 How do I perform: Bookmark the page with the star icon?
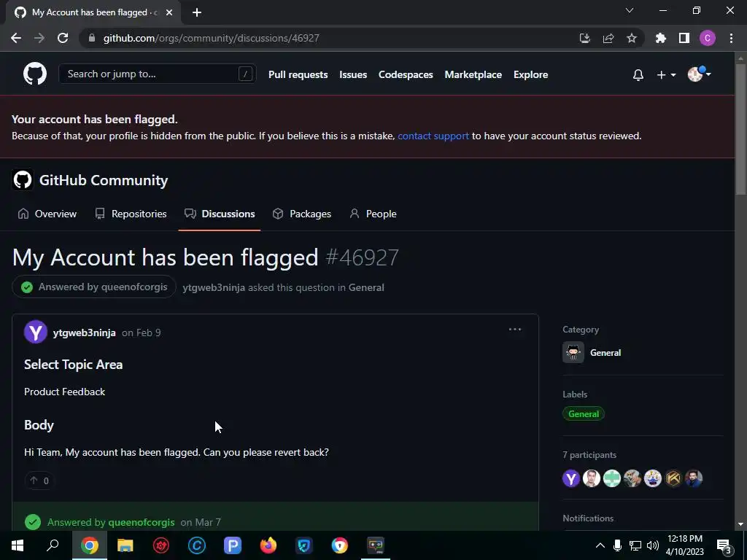(x=631, y=38)
